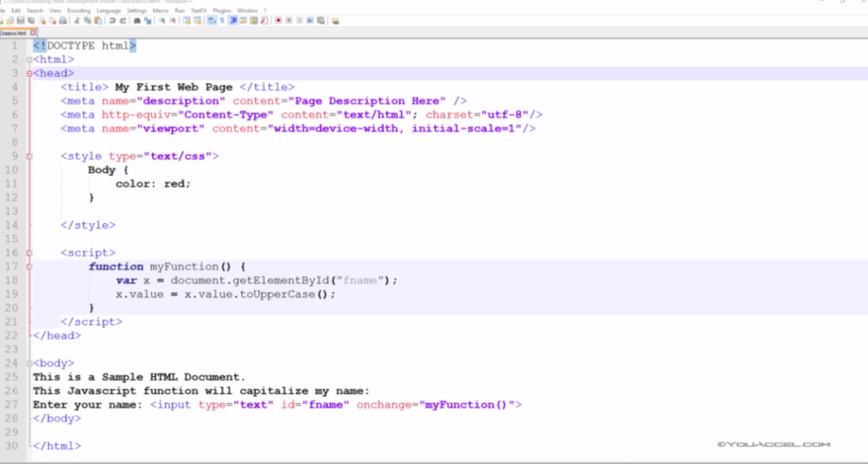The height and width of the screenshot is (464, 868).
Task: Toggle Show All Characters pilcrow icon
Action: [x=222, y=21]
